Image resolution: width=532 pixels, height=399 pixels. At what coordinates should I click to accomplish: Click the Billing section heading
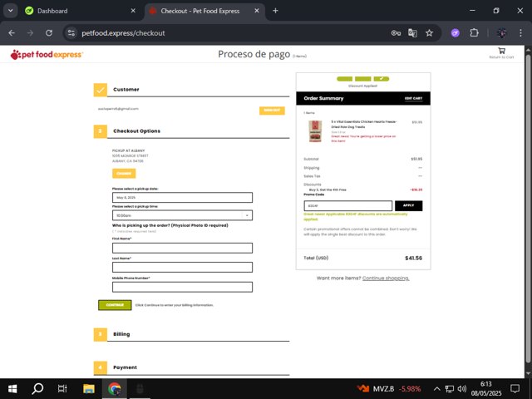click(121, 334)
